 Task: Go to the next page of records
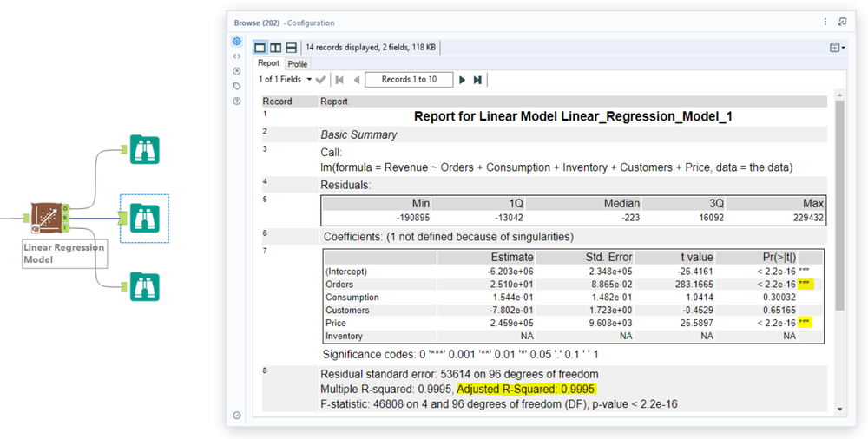tap(463, 80)
